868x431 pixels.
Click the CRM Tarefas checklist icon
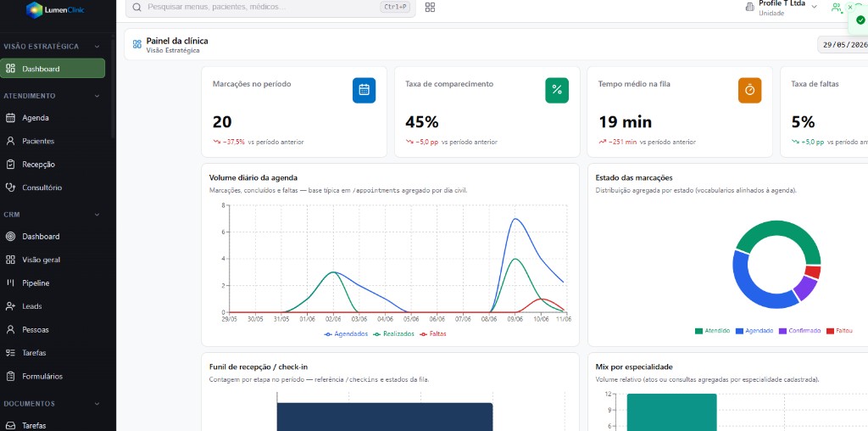(x=10, y=353)
